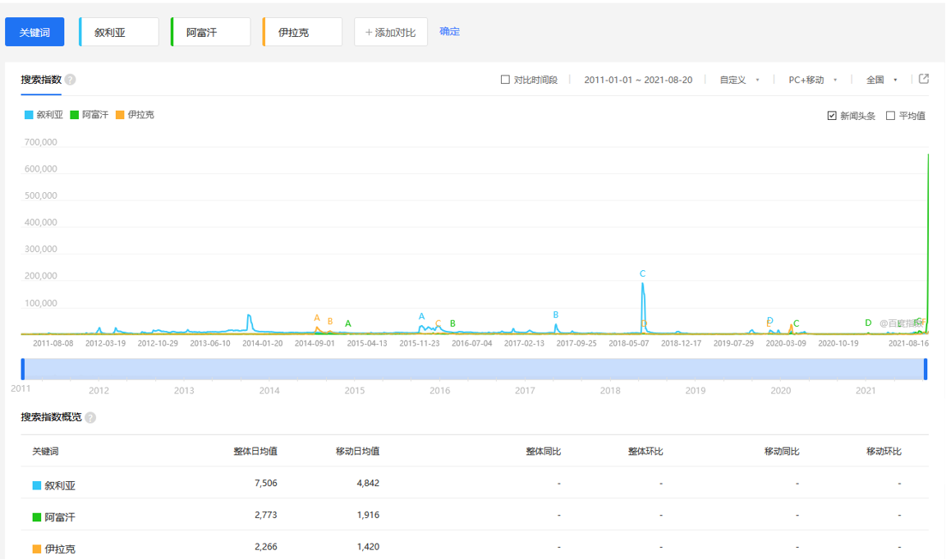Click the orange 伊拉克 legend square

click(x=120, y=115)
